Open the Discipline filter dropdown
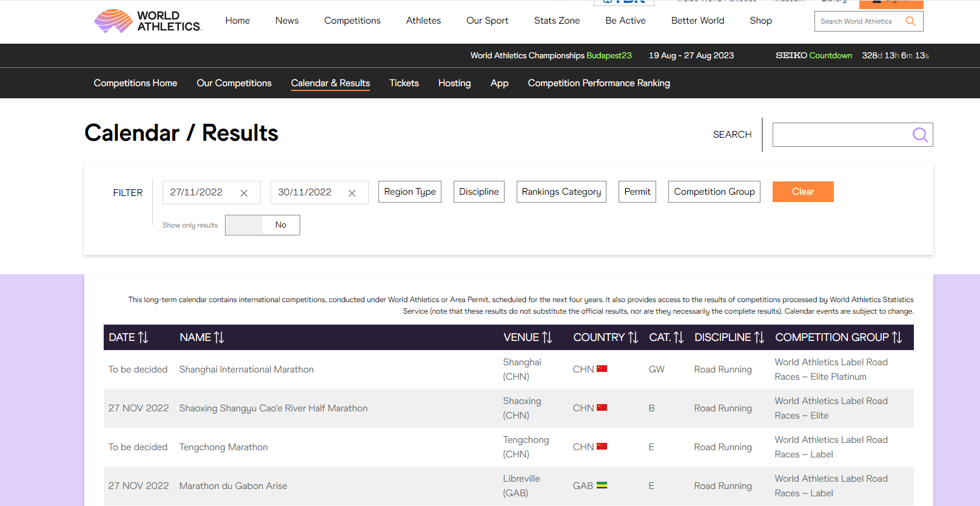The width and height of the screenshot is (980, 506). tap(479, 192)
